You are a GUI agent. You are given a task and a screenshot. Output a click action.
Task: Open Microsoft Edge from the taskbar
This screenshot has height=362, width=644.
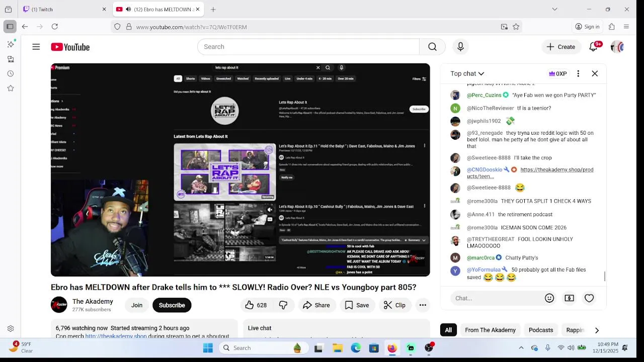pyautogui.click(x=356, y=348)
